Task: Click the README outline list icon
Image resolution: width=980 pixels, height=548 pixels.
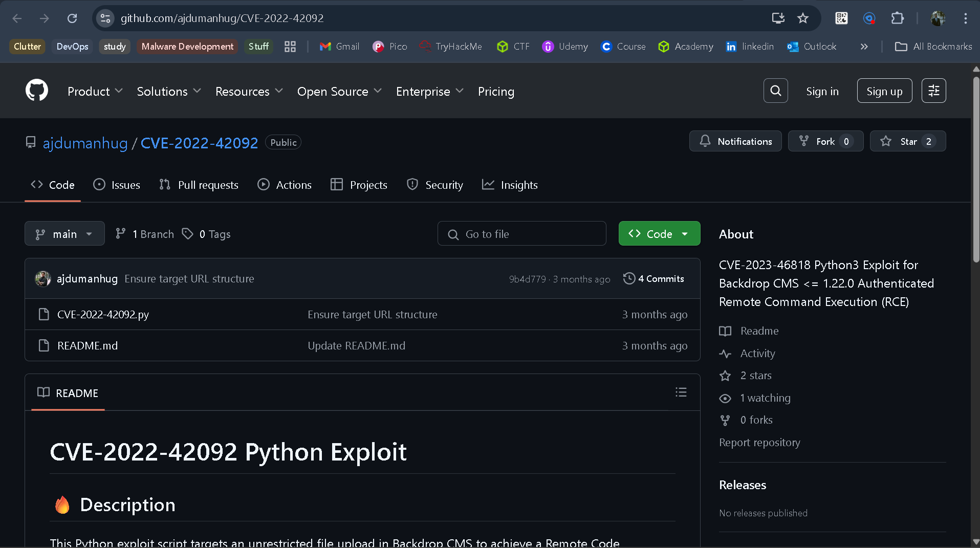Action: [681, 392]
